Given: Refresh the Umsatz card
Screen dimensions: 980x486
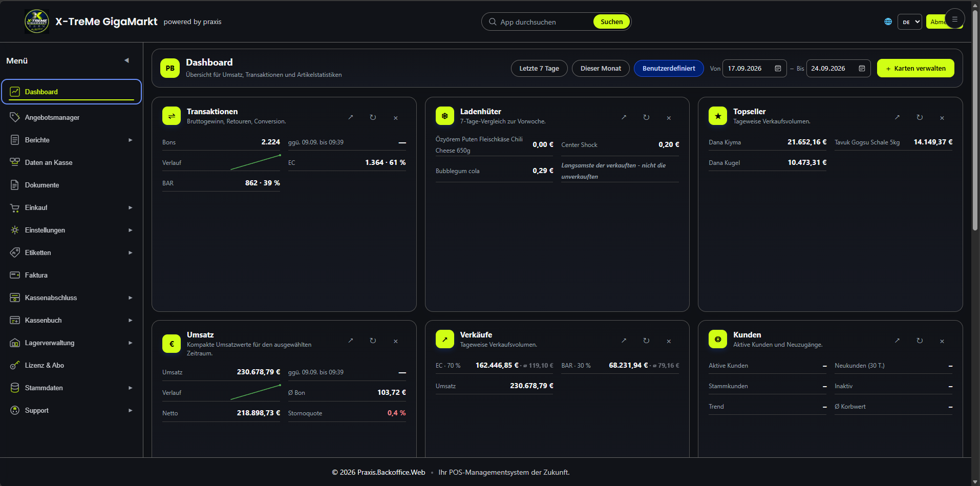Looking at the screenshot, I should coord(373,341).
